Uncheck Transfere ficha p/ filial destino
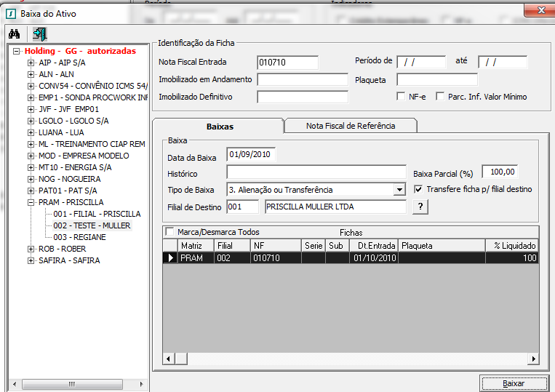The height and width of the screenshot is (392, 555). 418,189
